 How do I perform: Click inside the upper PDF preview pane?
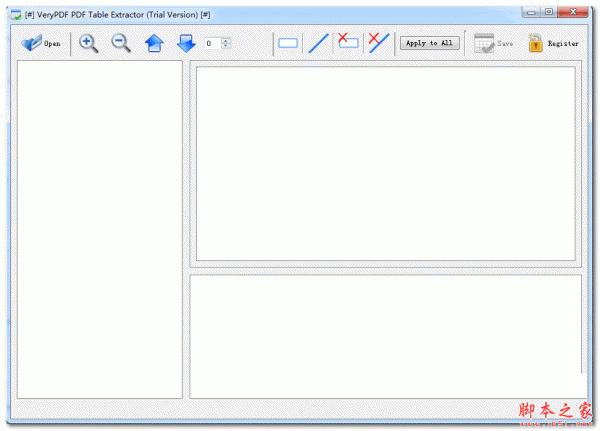tap(385, 164)
